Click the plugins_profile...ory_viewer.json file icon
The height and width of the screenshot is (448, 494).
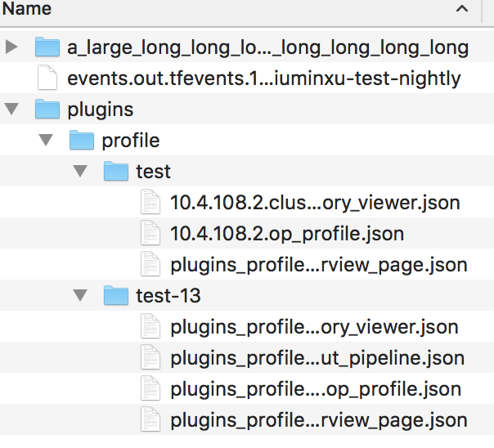coord(150,326)
